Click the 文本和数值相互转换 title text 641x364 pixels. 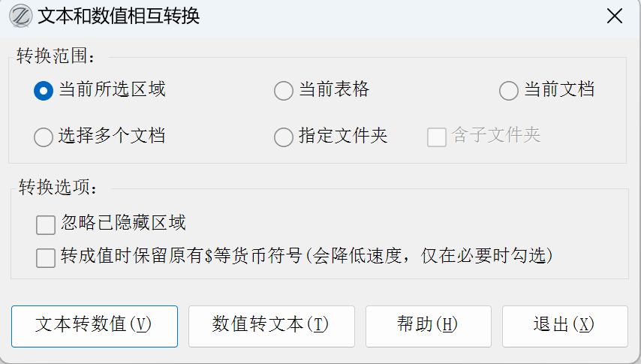point(119,16)
